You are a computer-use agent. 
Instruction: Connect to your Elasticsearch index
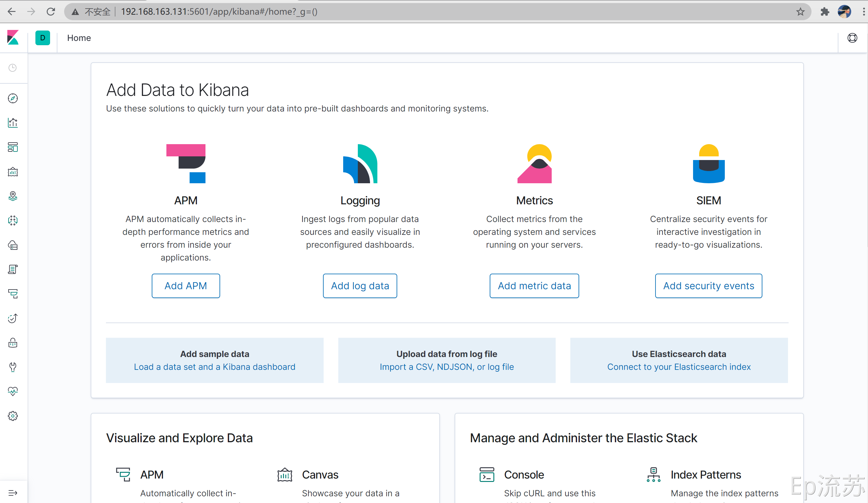tap(679, 366)
